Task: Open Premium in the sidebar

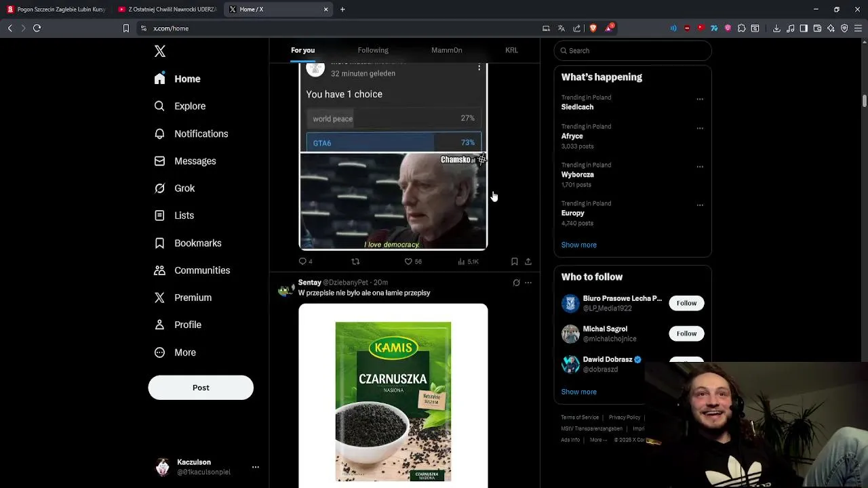Action: tap(183, 298)
